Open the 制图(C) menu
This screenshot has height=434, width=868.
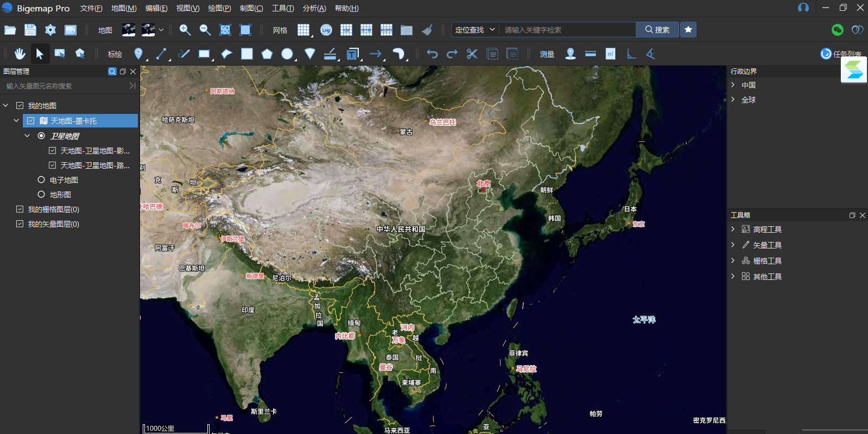point(251,8)
